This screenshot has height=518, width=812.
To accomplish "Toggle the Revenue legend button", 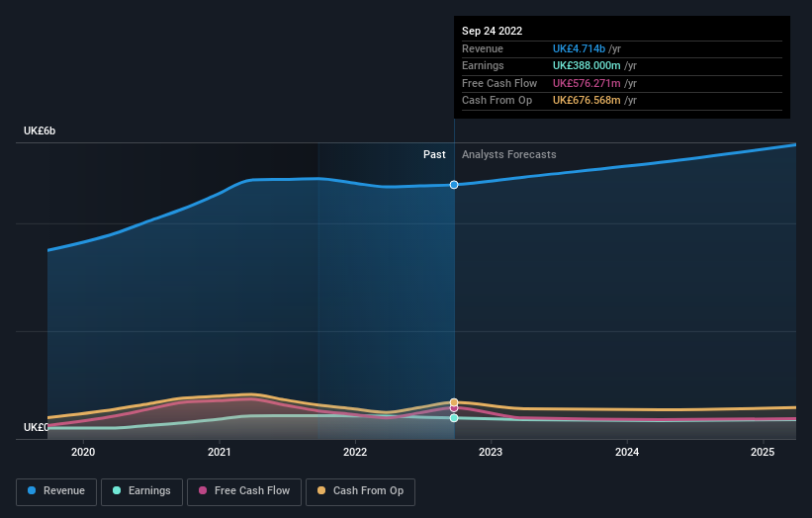I will (x=56, y=491).
